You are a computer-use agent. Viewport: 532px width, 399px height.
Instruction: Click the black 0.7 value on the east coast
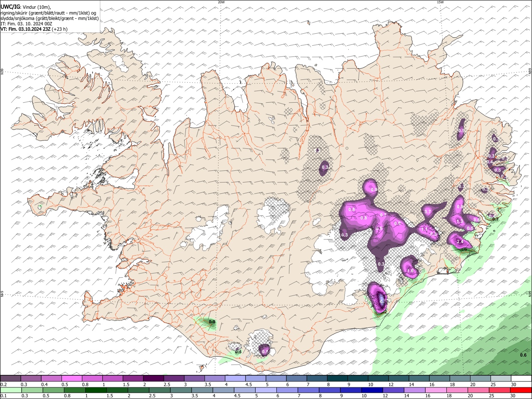point(495,219)
